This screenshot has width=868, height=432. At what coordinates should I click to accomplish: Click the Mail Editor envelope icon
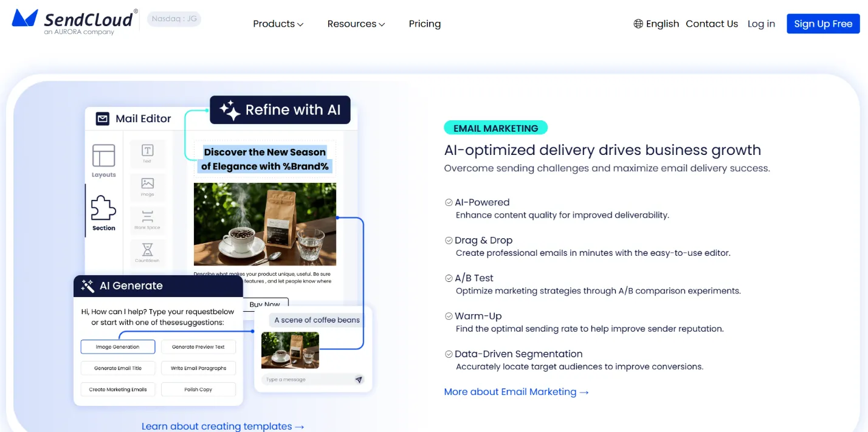103,118
